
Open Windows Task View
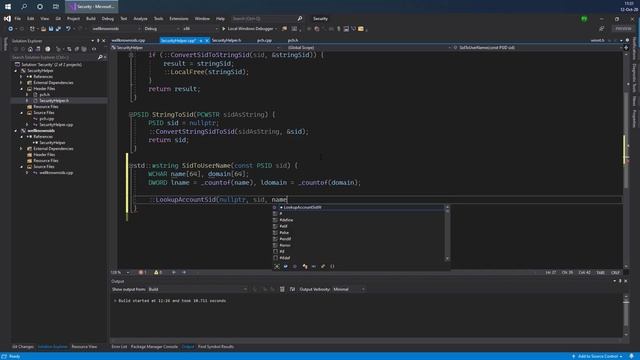click(56, 7)
